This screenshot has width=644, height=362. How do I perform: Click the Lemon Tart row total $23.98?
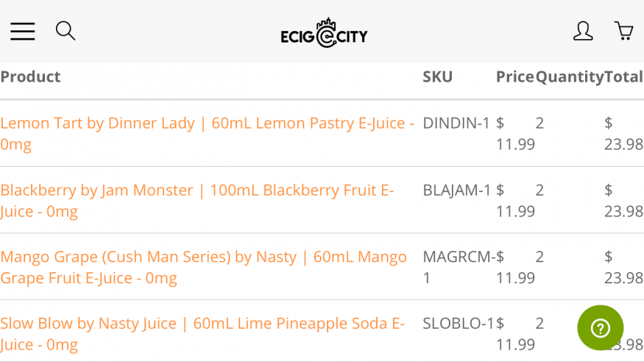(x=623, y=133)
